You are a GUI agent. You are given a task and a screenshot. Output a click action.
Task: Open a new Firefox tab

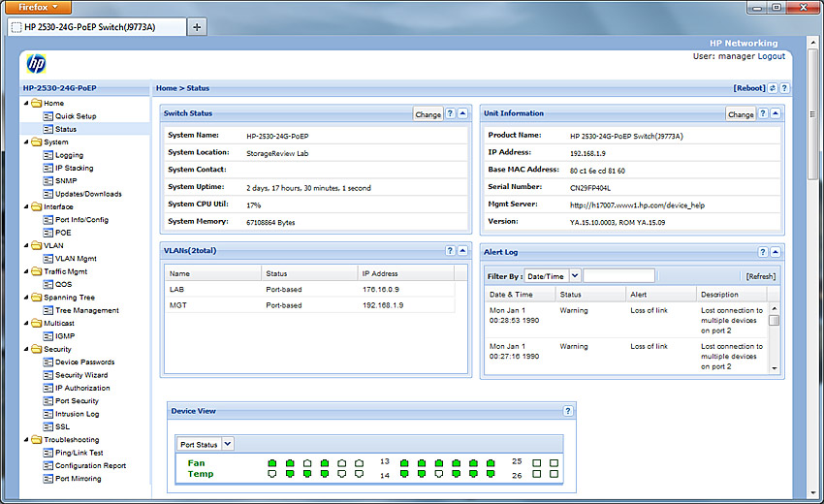(197, 27)
